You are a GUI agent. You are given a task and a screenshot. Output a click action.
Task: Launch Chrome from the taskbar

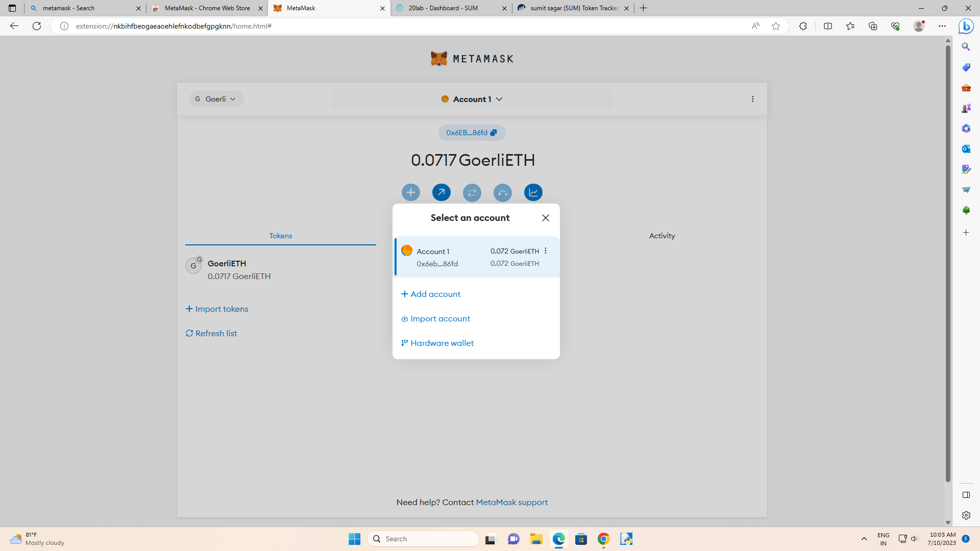click(604, 539)
